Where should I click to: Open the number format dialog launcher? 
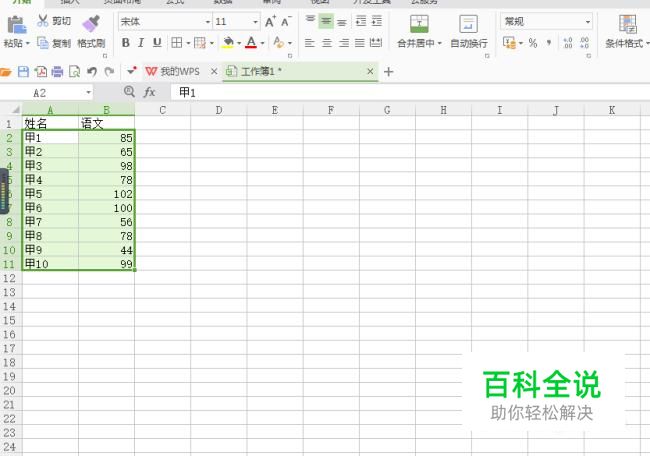point(588,55)
